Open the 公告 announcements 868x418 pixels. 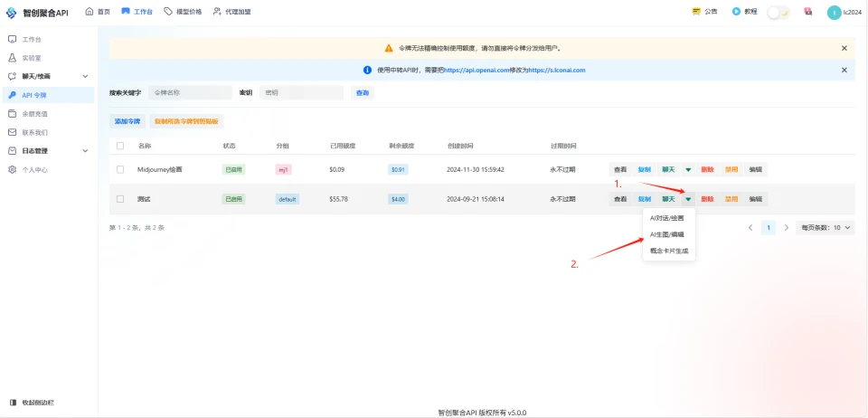[704, 12]
